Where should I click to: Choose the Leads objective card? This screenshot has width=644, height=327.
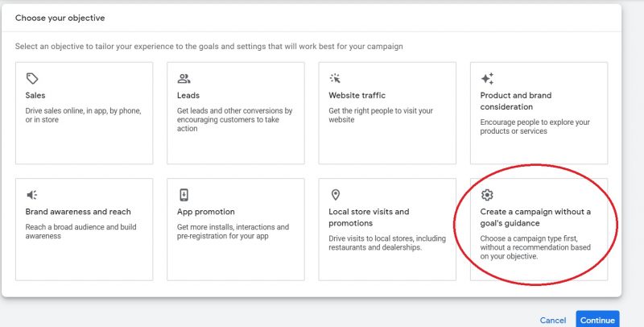[235, 113]
